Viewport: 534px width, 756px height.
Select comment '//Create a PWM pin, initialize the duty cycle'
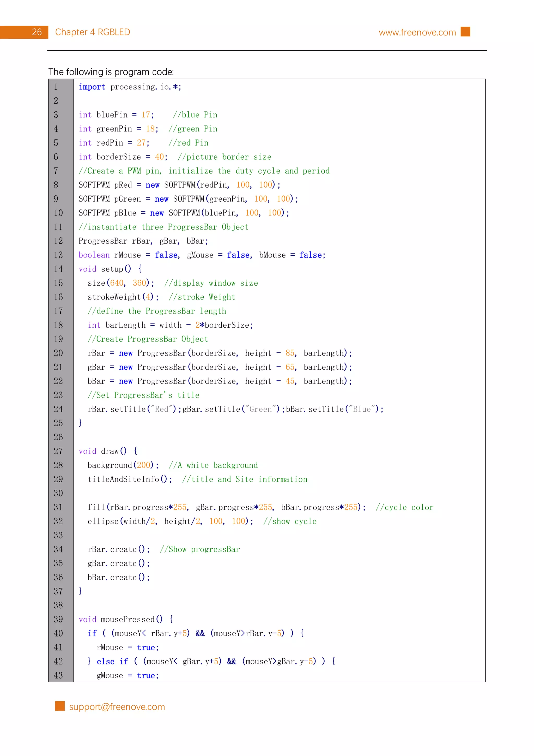179,171
